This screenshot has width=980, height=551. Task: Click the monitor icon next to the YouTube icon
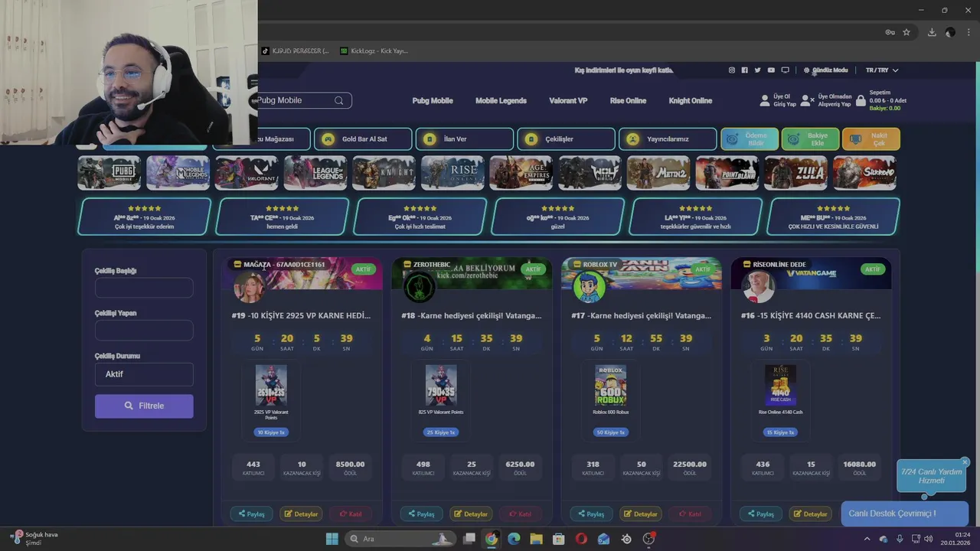coord(785,70)
